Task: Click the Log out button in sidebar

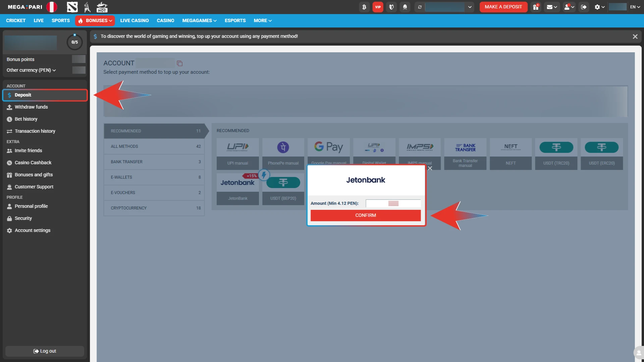Action: pyautogui.click(x=45, y=351)
